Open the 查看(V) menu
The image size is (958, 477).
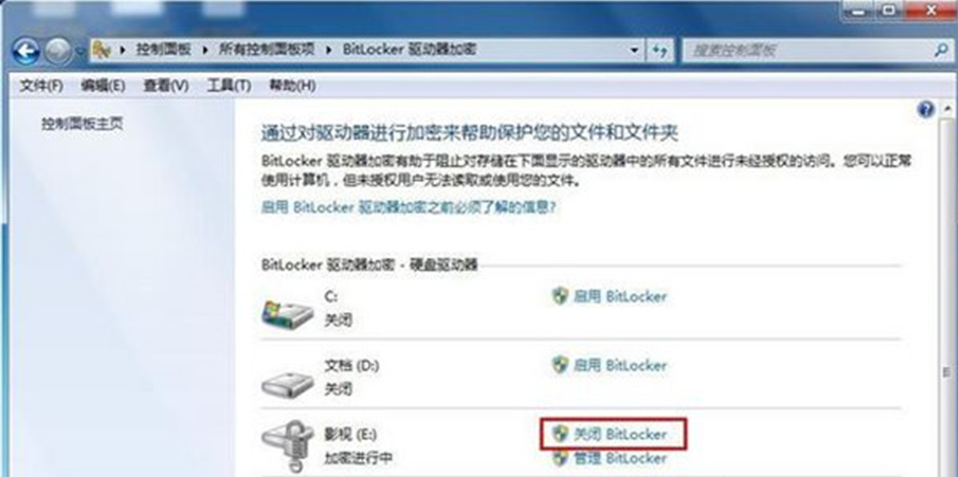[x=166, y=86]
